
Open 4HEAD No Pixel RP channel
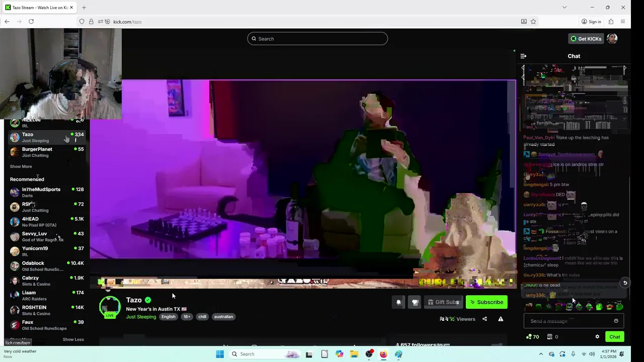tap(46, 222)
